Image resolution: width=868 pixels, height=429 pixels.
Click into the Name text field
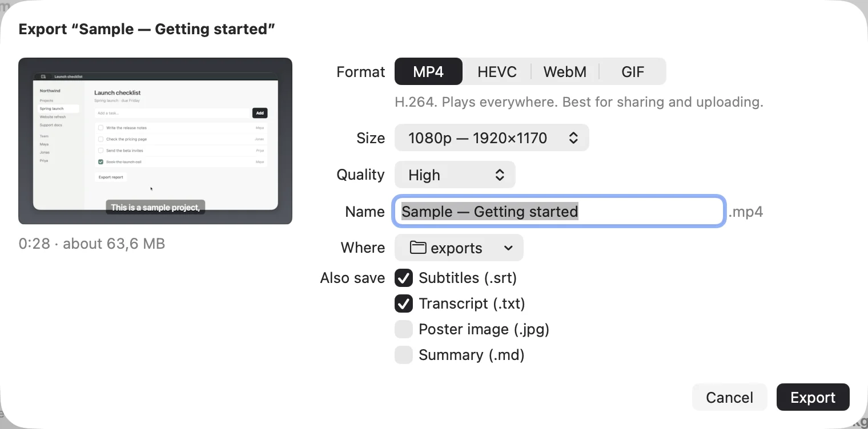pos(559,212)
